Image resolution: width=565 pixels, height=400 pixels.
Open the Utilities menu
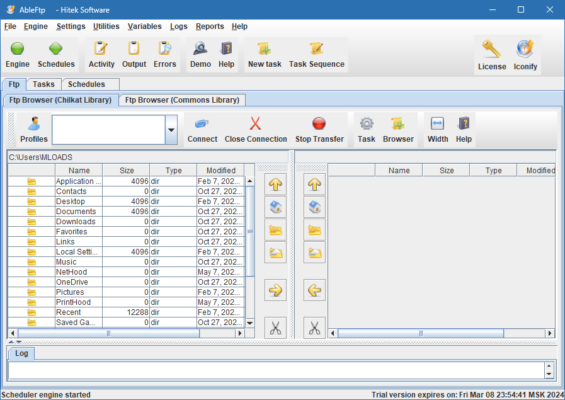(x=106, y=26)
